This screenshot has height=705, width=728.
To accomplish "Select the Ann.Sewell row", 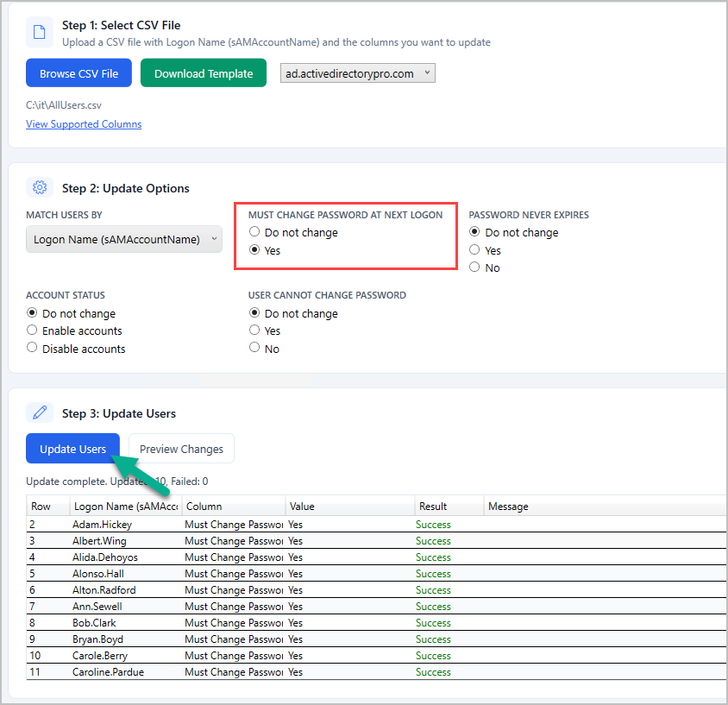I will coord(377,607).
